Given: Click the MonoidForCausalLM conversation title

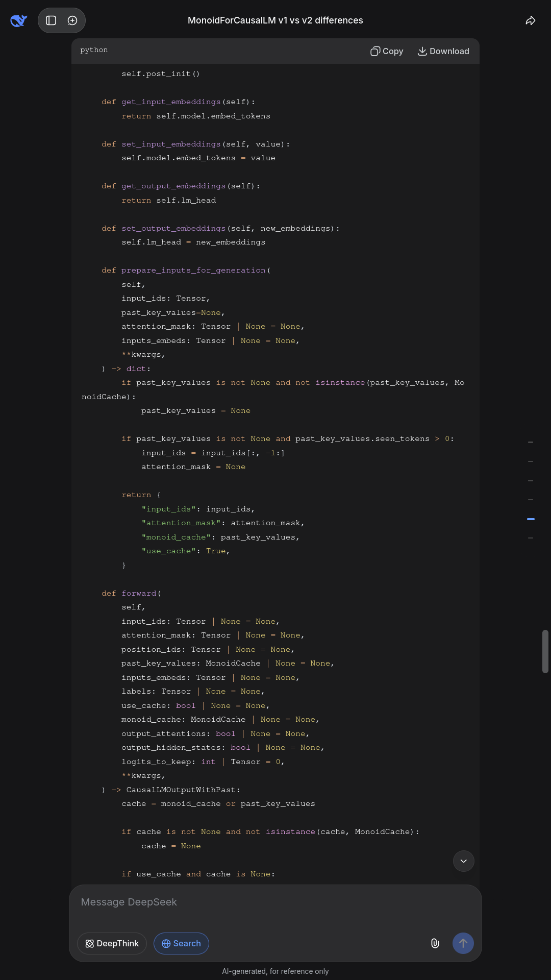Looking at the screenshot, I should (x=275, y=20).
